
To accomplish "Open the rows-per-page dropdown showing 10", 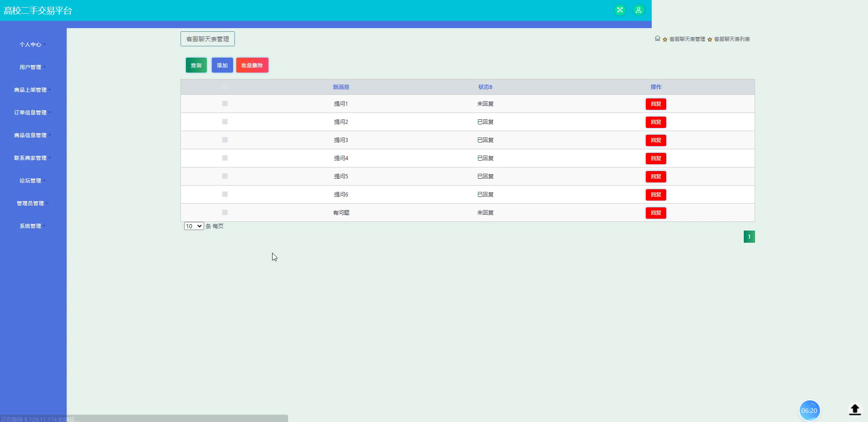I will click(x=194, y=226).
